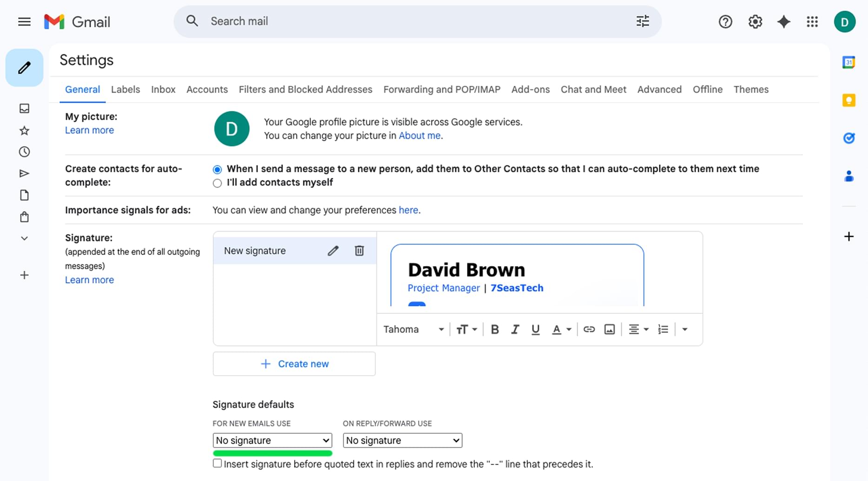Create new label plus icon in sidebar

pos(24,275)
